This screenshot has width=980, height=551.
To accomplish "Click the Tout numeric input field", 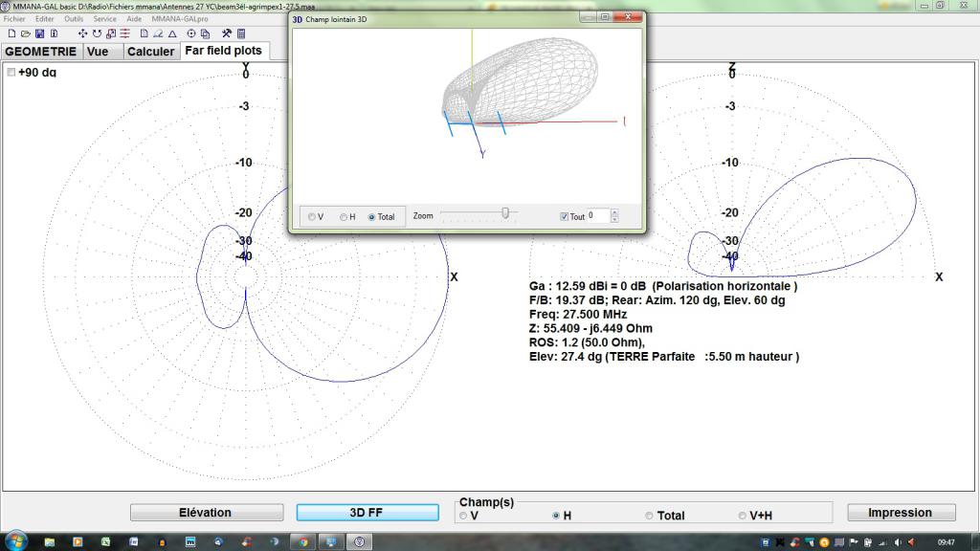I will point(598,215).
